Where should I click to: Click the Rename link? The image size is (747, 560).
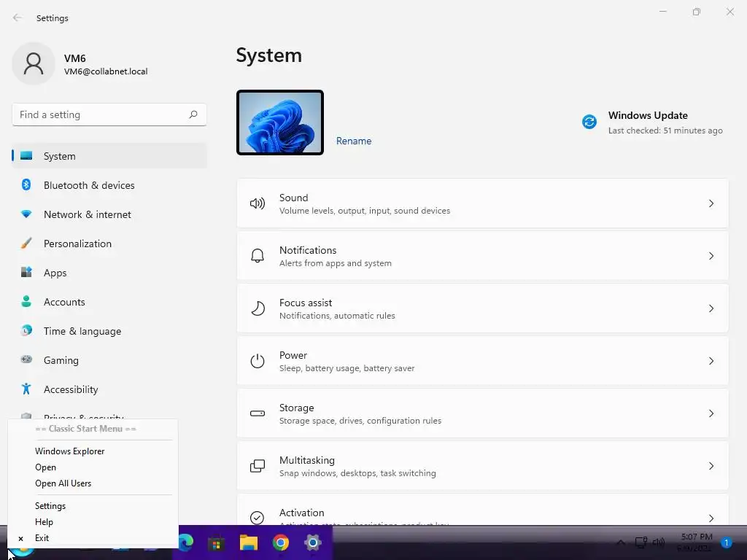[354, 141]
